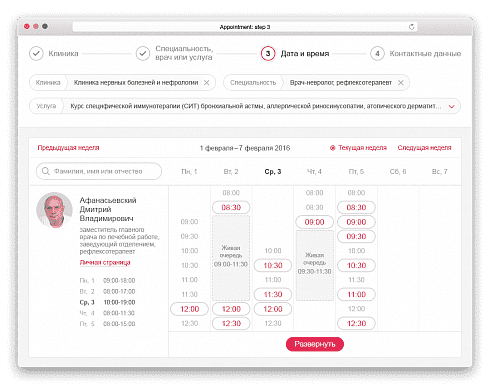Select Wednesday column header Ср, 3
This screenshot has width=490, height=385.
273,171
